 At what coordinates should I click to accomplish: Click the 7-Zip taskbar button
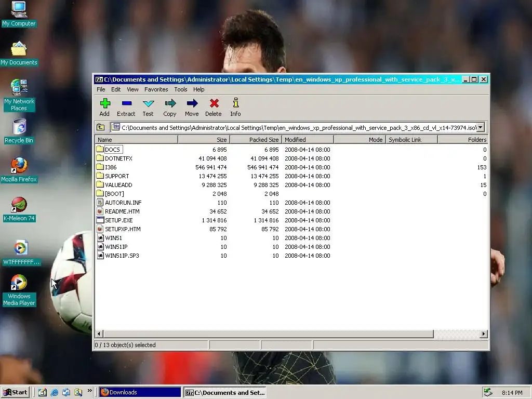pyautogui.click(x=225, y=392)
